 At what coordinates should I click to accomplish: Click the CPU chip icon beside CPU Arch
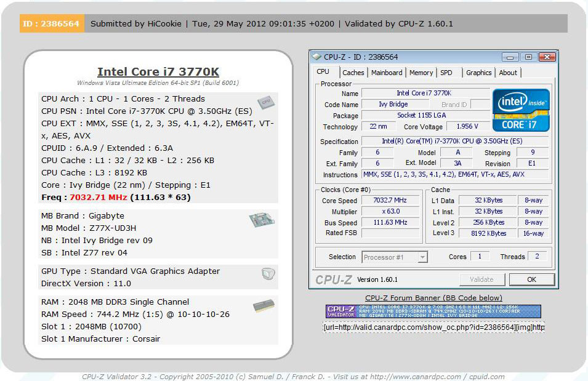click(266, 102)
